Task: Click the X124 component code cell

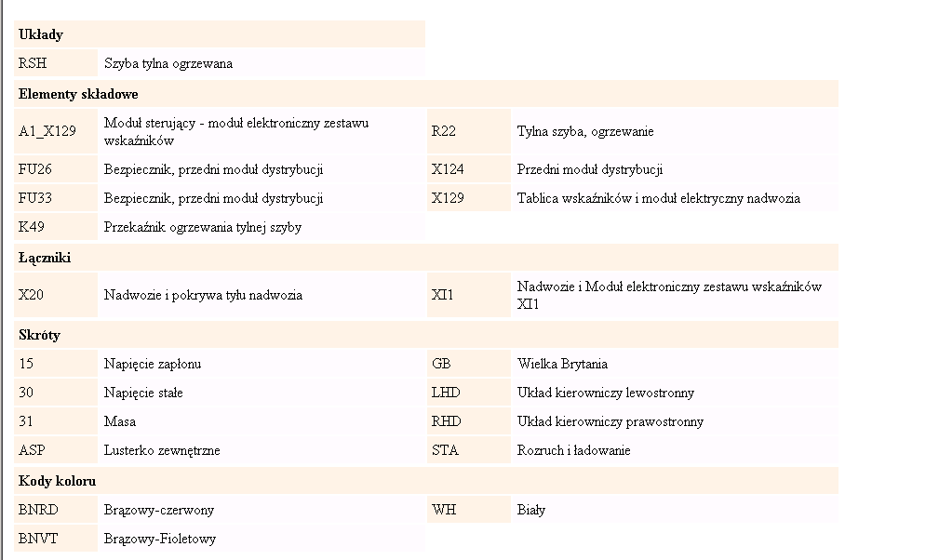Action: point(448,170)
